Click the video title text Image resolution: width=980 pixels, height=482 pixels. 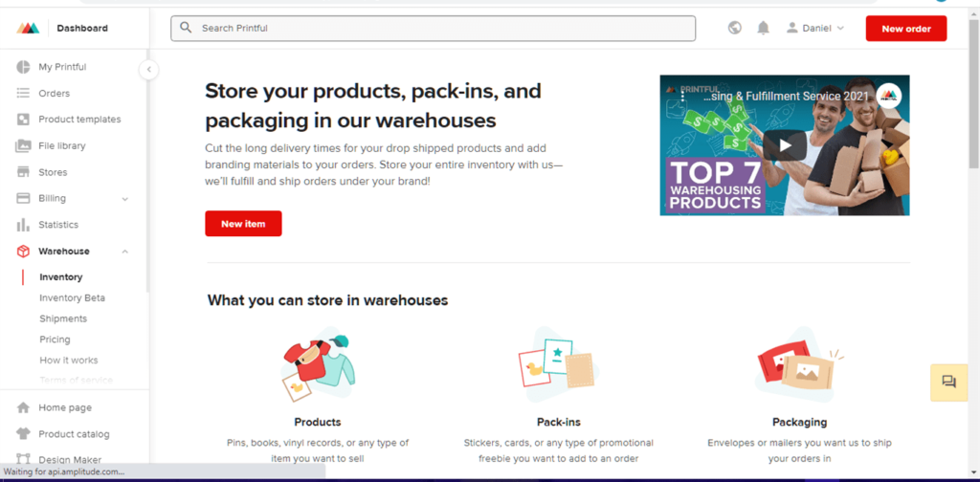[786, 97]
